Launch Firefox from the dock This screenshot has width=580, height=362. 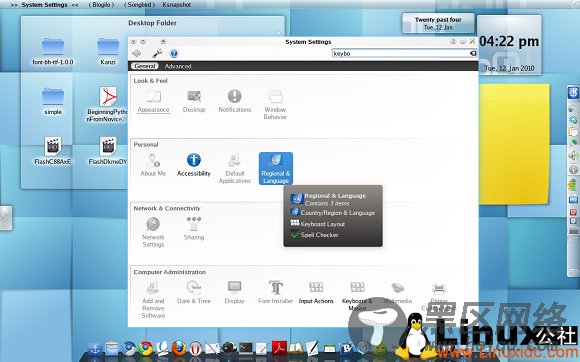point(179,348)
